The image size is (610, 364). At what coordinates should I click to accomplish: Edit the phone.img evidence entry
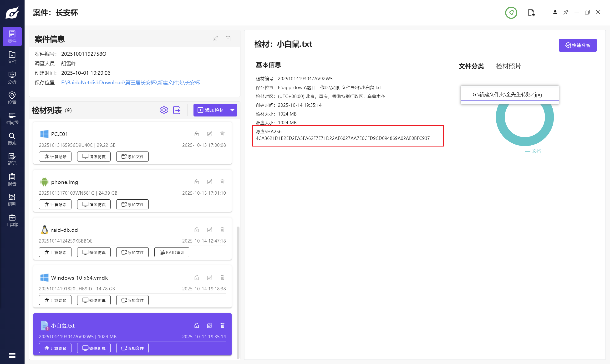coord(209,182)
